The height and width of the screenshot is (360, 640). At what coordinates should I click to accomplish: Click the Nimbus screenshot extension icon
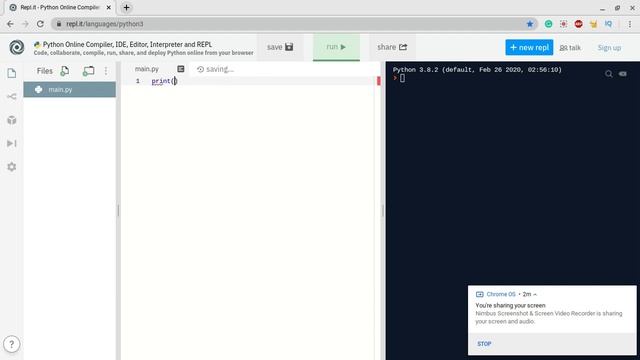pyautogui.click(x=563, y=24)
